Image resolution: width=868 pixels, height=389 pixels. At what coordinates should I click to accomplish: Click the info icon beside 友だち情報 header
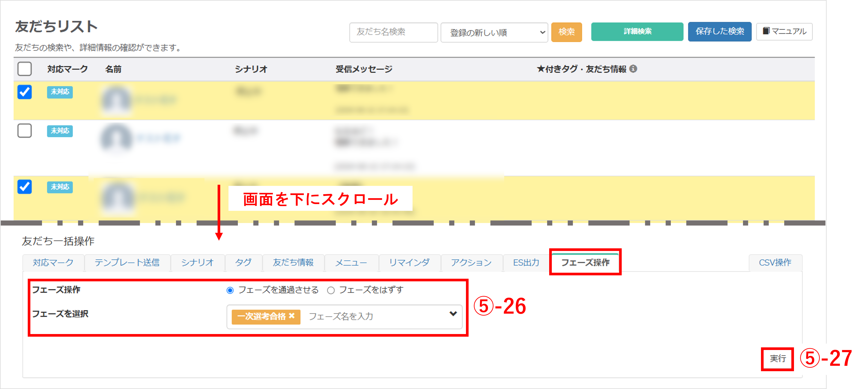click(x=633, y=69)
